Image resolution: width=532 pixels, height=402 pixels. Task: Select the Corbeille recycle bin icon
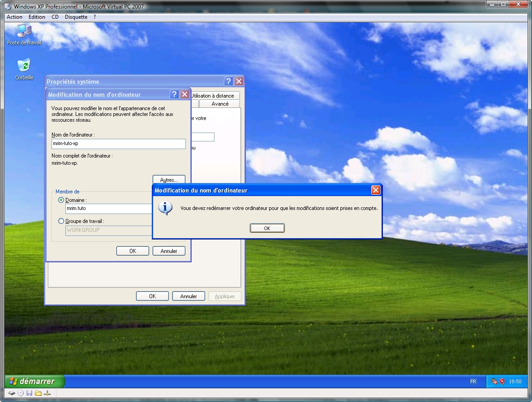[24, 69]
